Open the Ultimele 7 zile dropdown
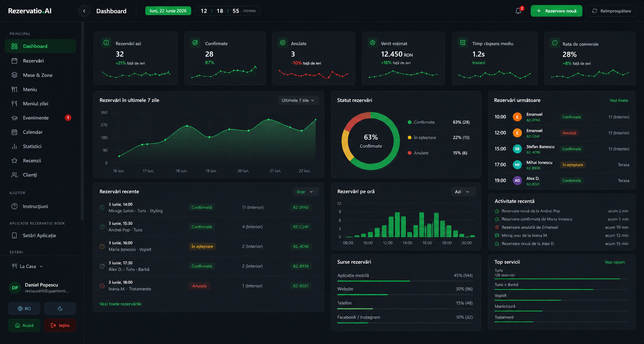 [x=298, y=100]
